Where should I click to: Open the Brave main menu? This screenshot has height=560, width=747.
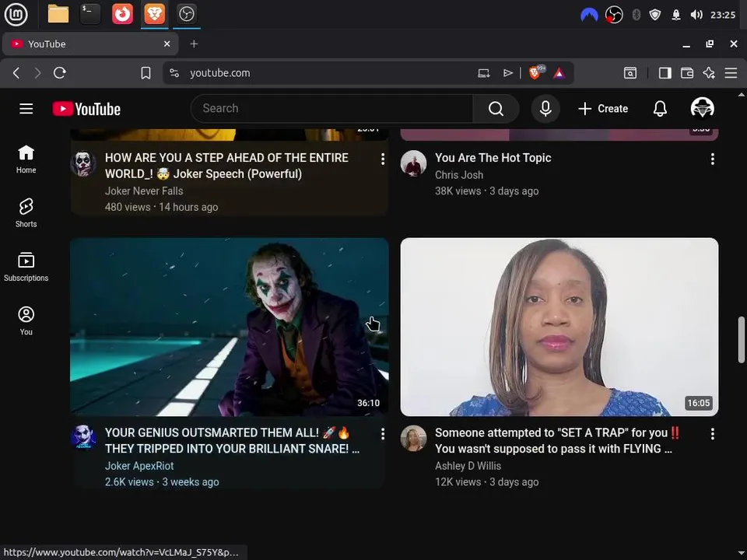(731, 73)
